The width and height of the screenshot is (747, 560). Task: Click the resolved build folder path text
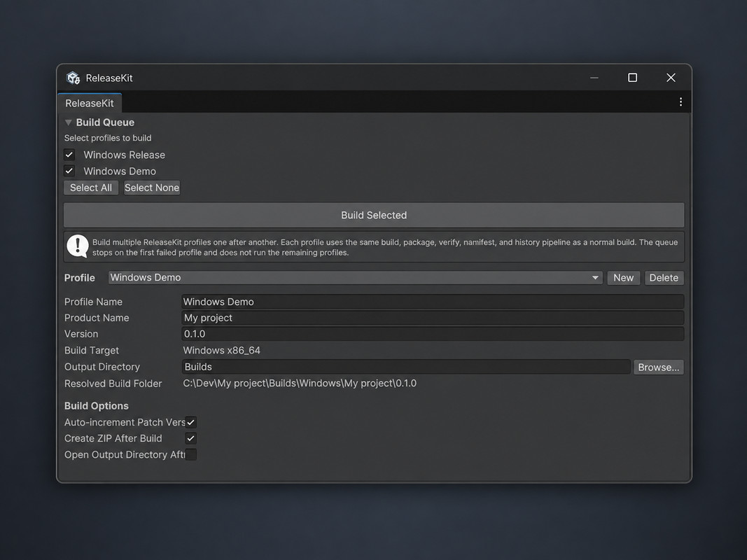pos(300,384)
